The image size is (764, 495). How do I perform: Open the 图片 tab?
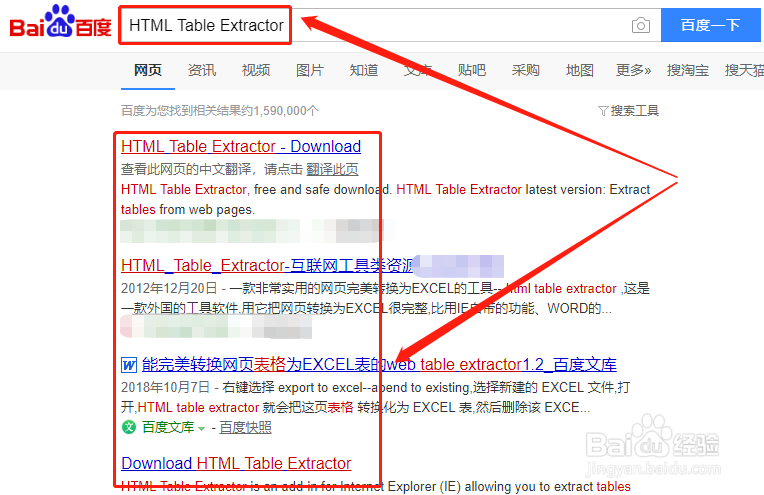pos(310,71)
